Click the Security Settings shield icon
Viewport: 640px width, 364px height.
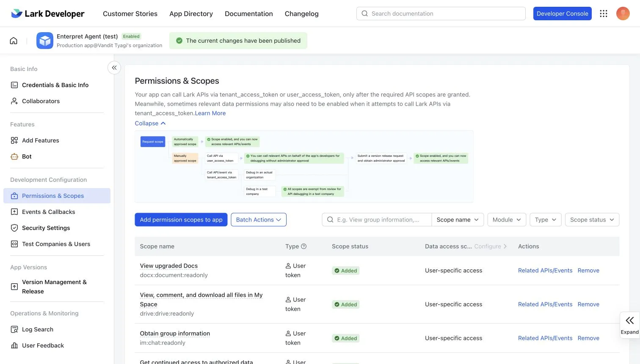[14, 228]
